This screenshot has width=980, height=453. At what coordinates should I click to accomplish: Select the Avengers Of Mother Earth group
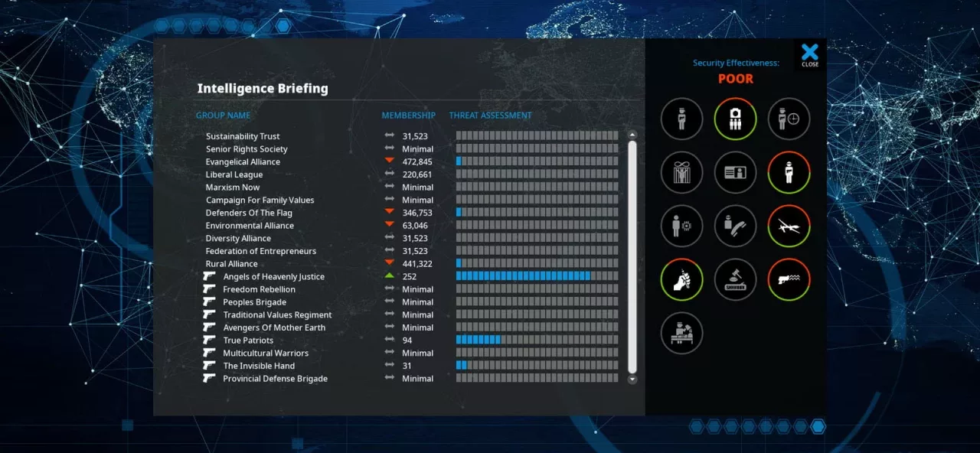274,328
